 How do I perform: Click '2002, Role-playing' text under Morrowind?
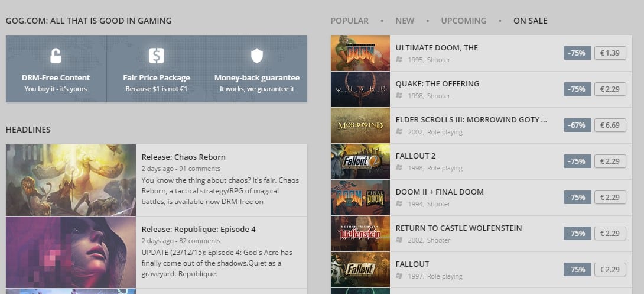pyautogui.click(x=435, y=132)
